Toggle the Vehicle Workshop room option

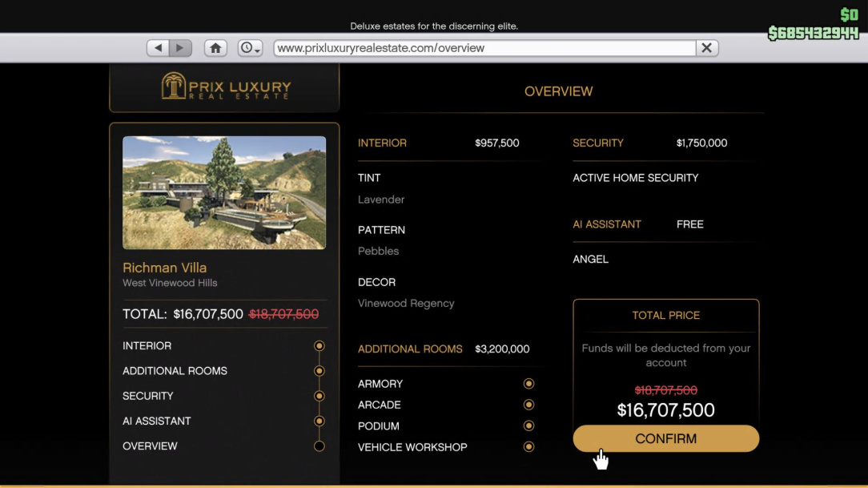click(x=528, y=447)
